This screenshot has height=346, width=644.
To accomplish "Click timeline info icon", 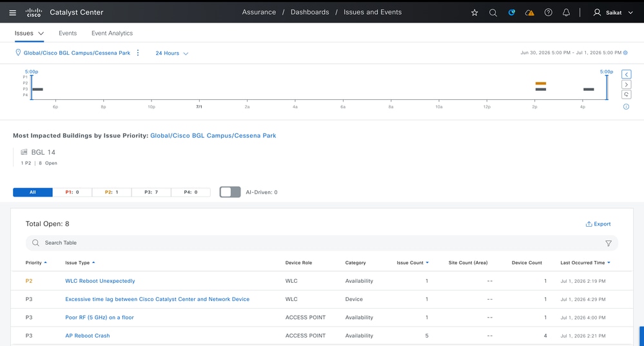I will (626, 107).
